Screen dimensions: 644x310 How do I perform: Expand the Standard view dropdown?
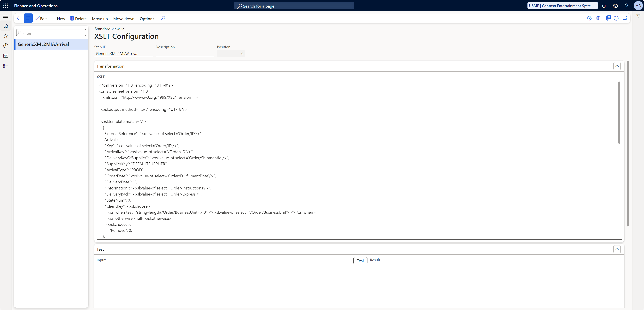(x=109, y=29)
